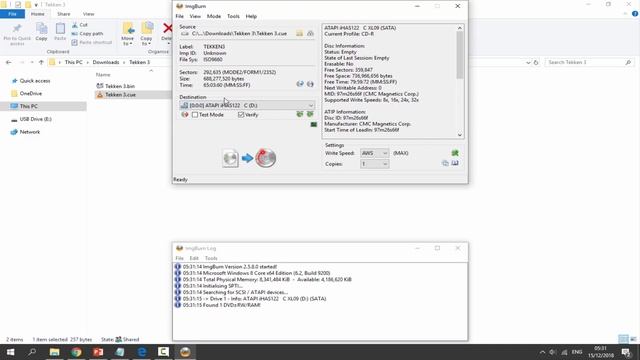
Task: Select Quick access in the navigation pane
Action: coord(35,81)
